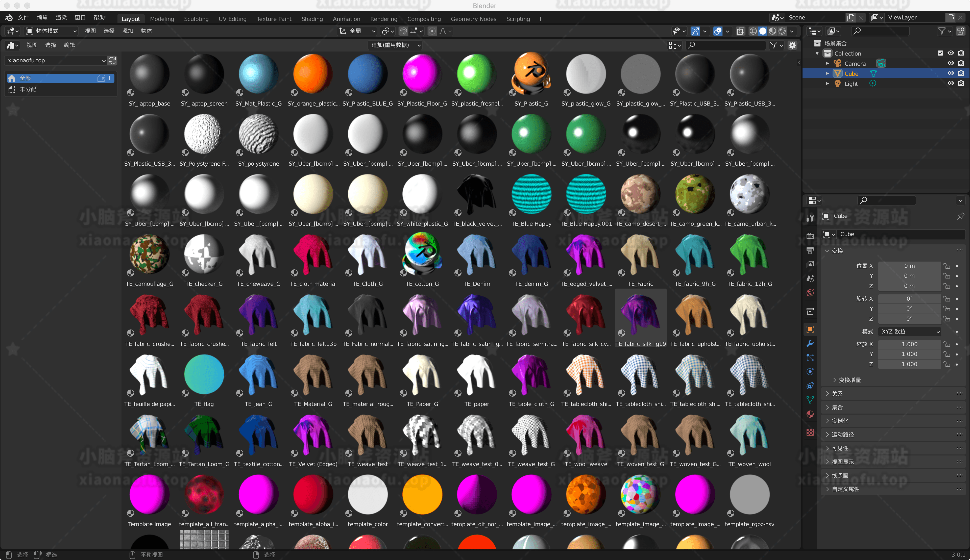Switch to rendered viewport shading icon
The width and height of the screenshot is (970, 560).
coord(782,31)
